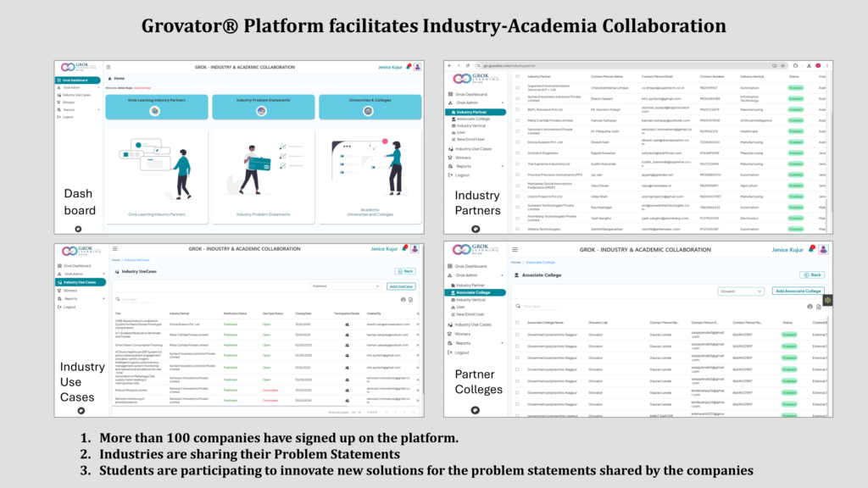Viewport: 868px width, 488px height.
Task: Click Back in the Industry Use Cases panel
Action: (405, 271)
